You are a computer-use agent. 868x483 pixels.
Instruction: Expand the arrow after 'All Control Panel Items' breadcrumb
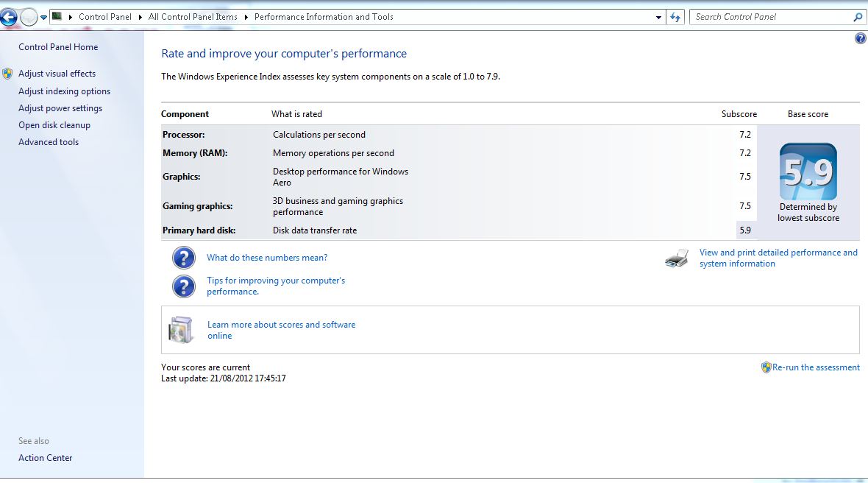click(246, 17)
